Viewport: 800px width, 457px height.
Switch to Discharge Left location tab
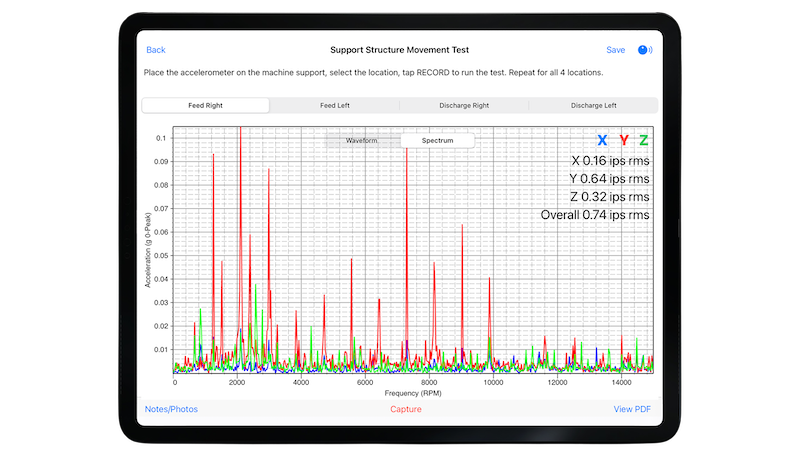593,106
